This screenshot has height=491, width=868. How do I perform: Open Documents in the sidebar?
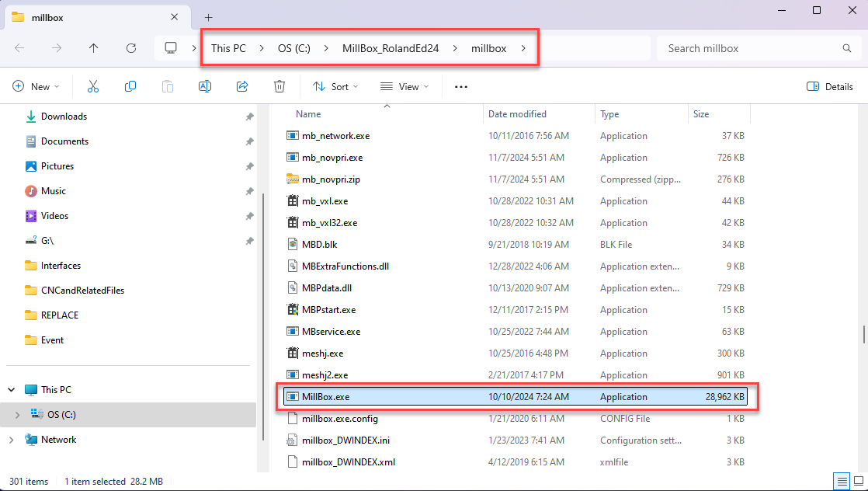click(64, 141)
